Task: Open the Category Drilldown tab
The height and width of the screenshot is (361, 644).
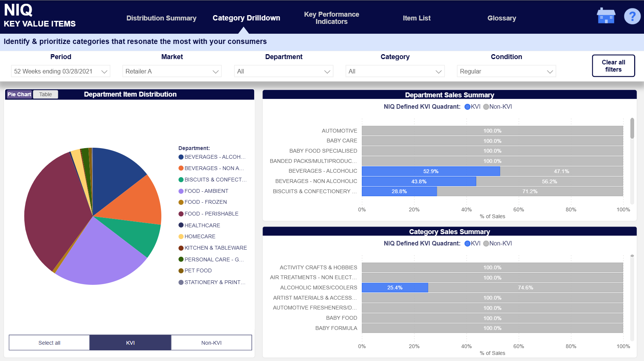Action: [x=246, y=18]
